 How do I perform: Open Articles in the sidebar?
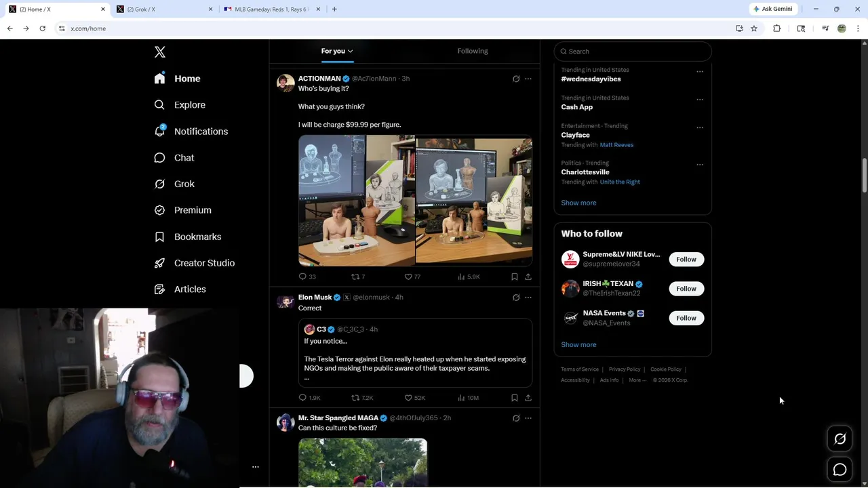[180, 289]
